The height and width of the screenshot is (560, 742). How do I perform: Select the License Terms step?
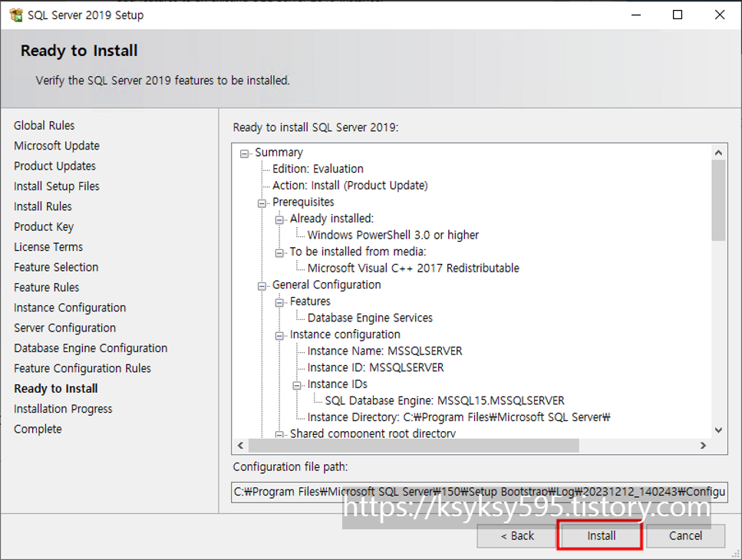point(48,247)
